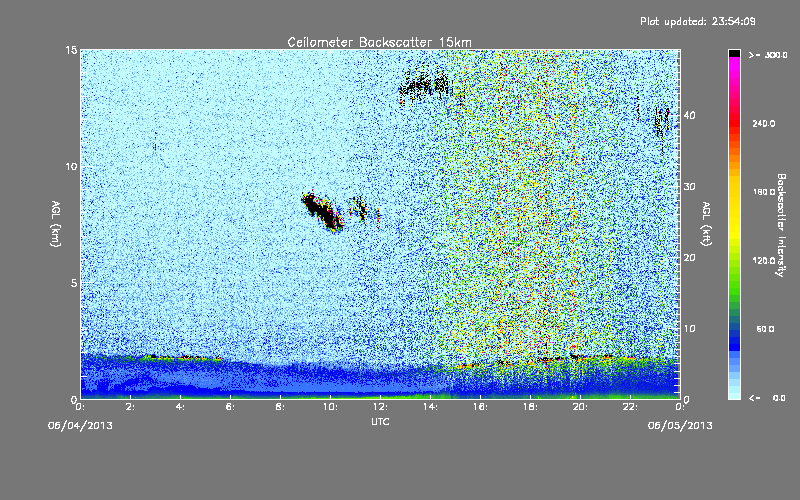Click the "UTC" x-axis label

pyautogui.click(x=380, y=421)
